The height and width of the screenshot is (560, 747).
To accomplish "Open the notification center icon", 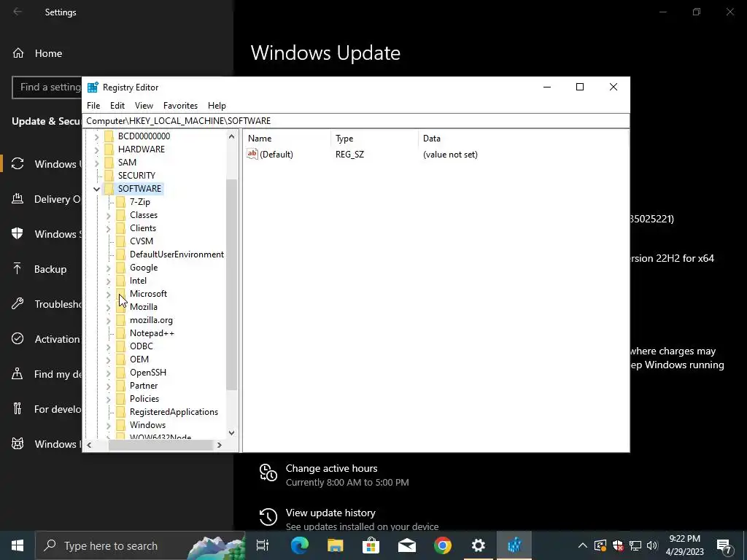I will pyautogui.click(x=724, y=546).
